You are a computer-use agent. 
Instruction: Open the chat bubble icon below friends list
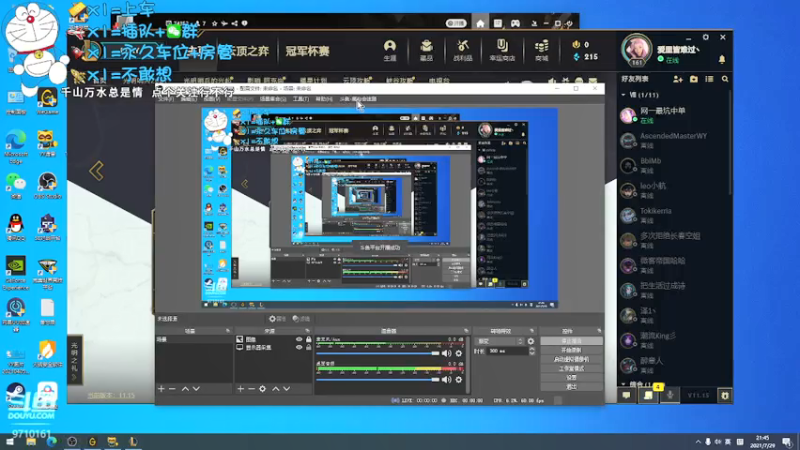click(626, 395)
